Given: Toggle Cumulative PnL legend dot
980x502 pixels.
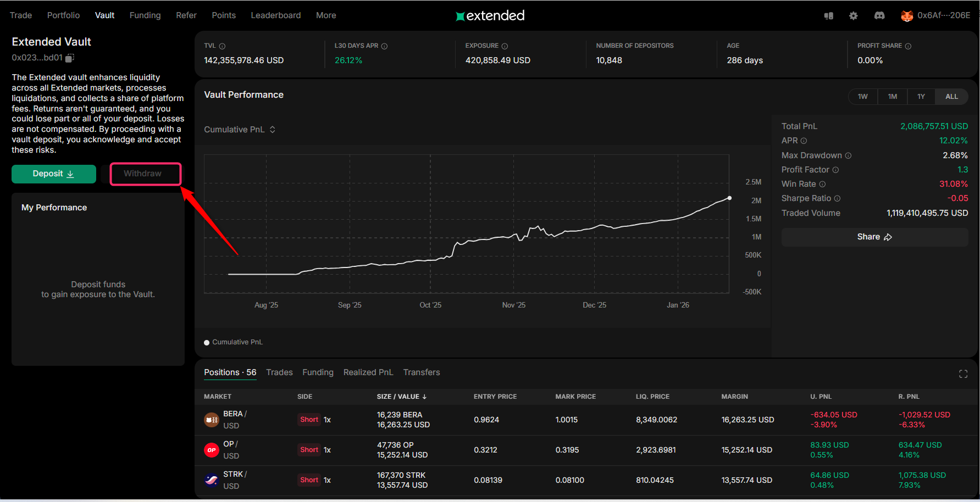Looking at the screenshot, I should point(207,342).
